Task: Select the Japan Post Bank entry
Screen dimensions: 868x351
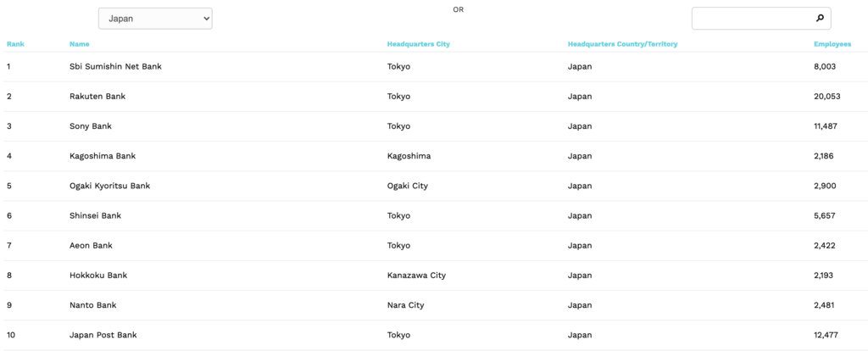Action: 103,335
